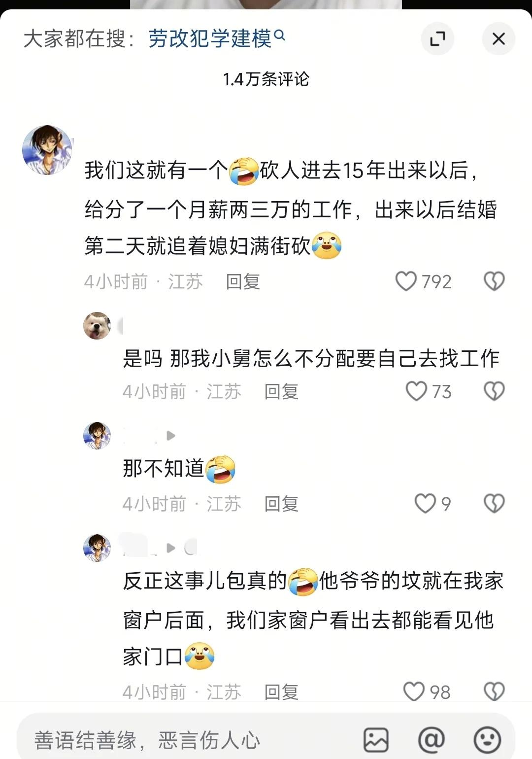Click the dislike icon on the 9-like reply
Image resolution: width=532 pixels, height=759 pixels.
[494, 504]
